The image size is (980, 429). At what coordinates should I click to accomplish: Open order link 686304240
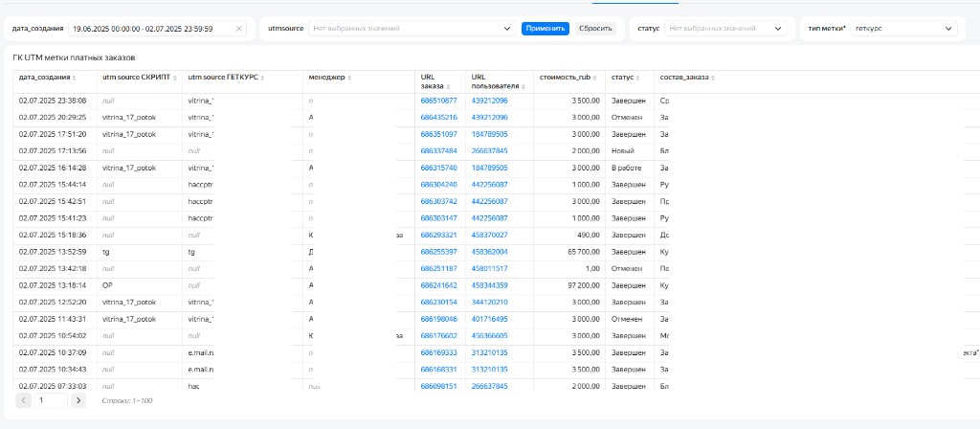point(438,185)
